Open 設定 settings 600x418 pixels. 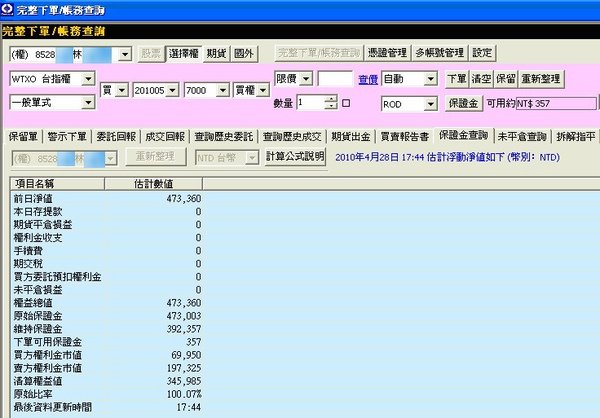click(482, 53)
